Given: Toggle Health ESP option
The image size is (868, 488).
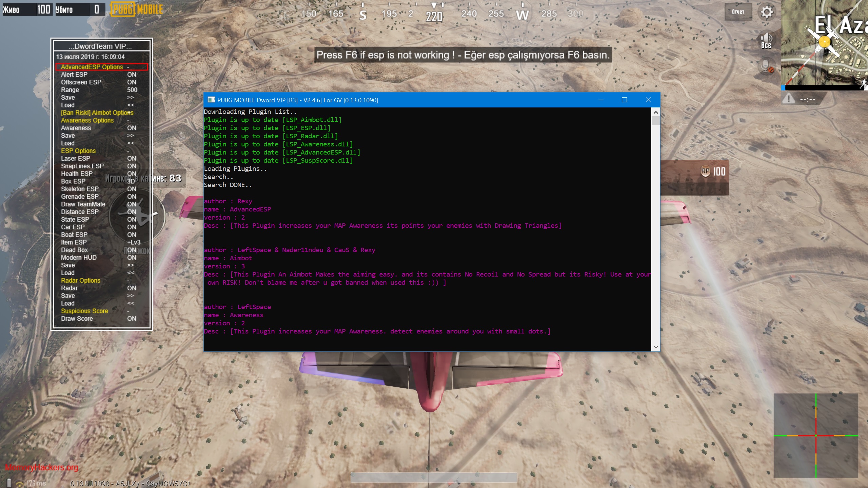Looking at the screenshot, I should (98, 174).
